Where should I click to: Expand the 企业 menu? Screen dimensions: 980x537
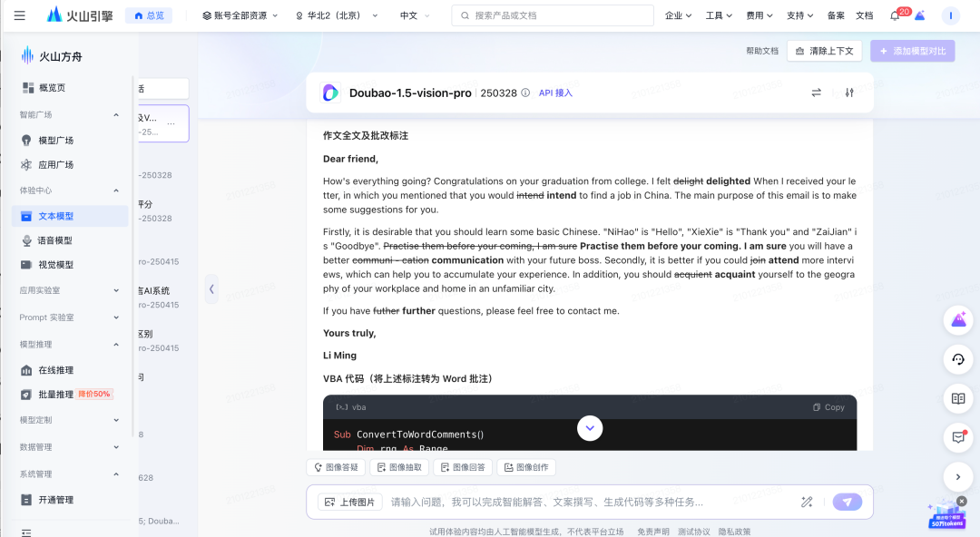click(678, 15)
